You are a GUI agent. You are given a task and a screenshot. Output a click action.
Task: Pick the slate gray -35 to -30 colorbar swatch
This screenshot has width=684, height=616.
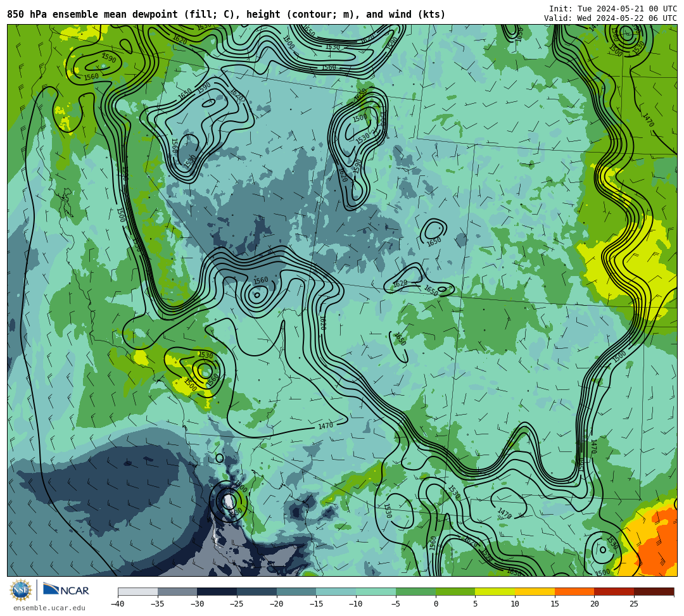click(177, 591)
